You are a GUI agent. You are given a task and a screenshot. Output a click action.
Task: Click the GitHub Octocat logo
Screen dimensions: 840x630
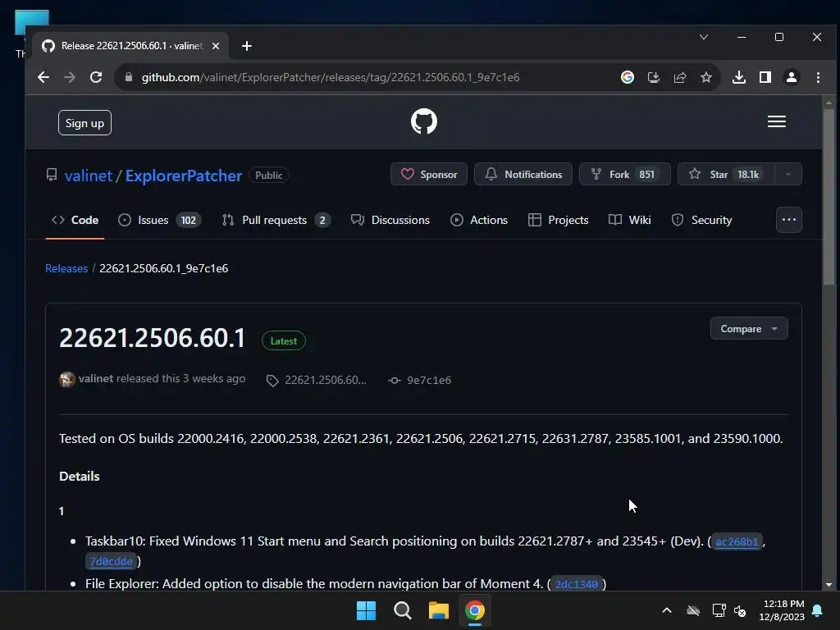click(424, 121)
